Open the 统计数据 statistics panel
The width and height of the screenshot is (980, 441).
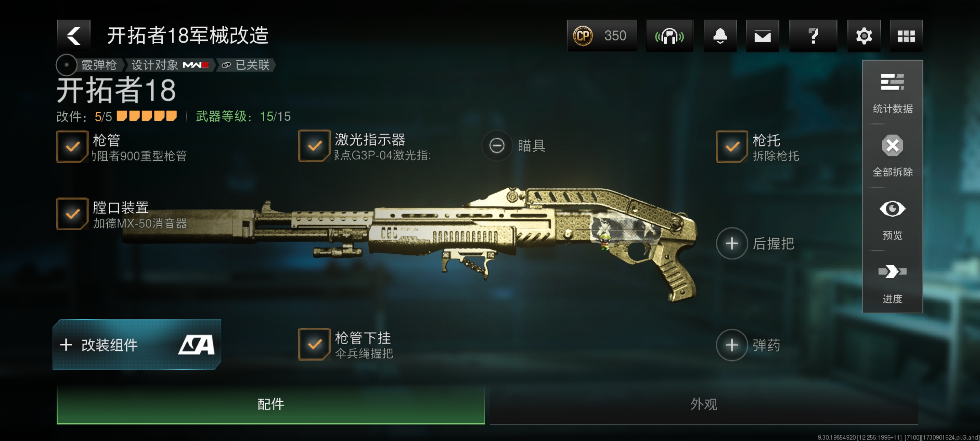pos(892,93)
